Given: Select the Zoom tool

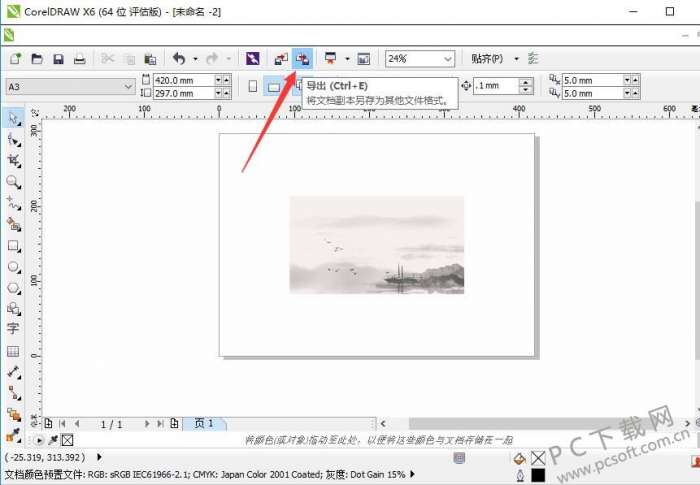Looking at the screenshot, I should [14, 182].
